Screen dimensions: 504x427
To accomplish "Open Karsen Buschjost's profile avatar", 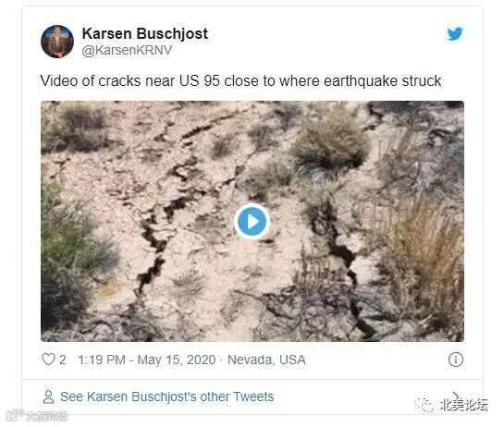I will click(x=57, y=42).
